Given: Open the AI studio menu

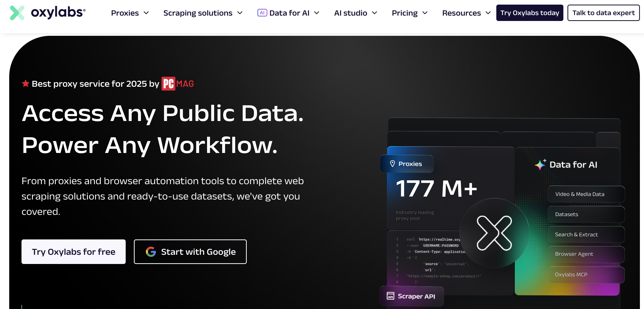Looking at the screenshot, I should (x=351, y=13).
